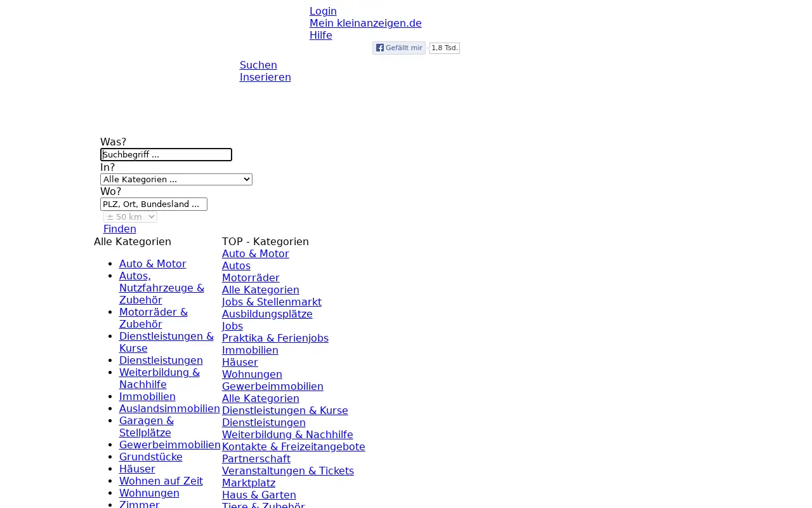The width and height of the screenshot is (812, 508).
Task: Focus the 'Suchbegriff ...' search field
Action: tap(166, 154)
